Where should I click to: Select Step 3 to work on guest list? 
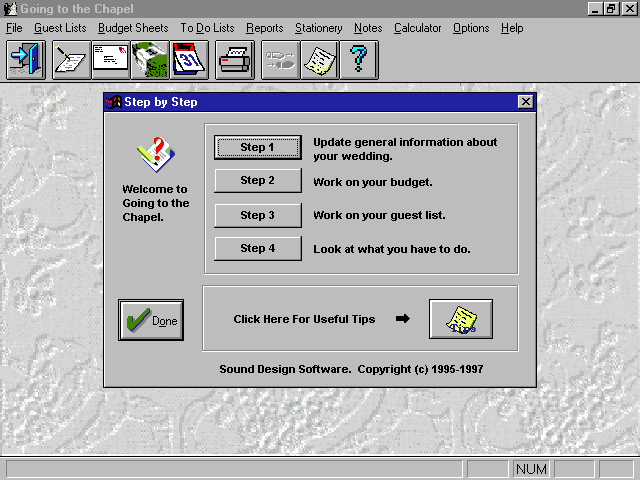tap(258, 215)
